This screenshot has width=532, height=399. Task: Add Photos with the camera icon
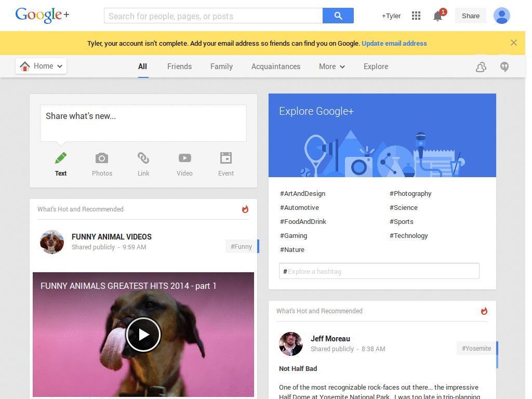[102, 158]
